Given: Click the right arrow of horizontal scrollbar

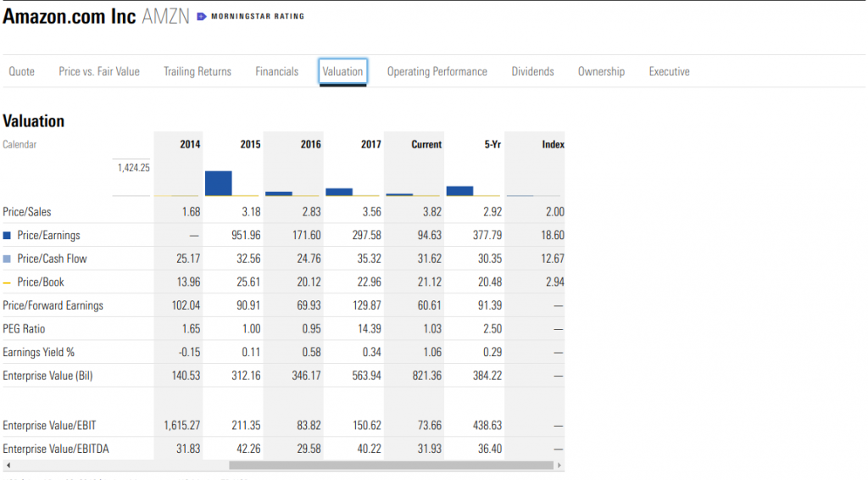Looking at the screenshot, I should [x=559, y=465].
